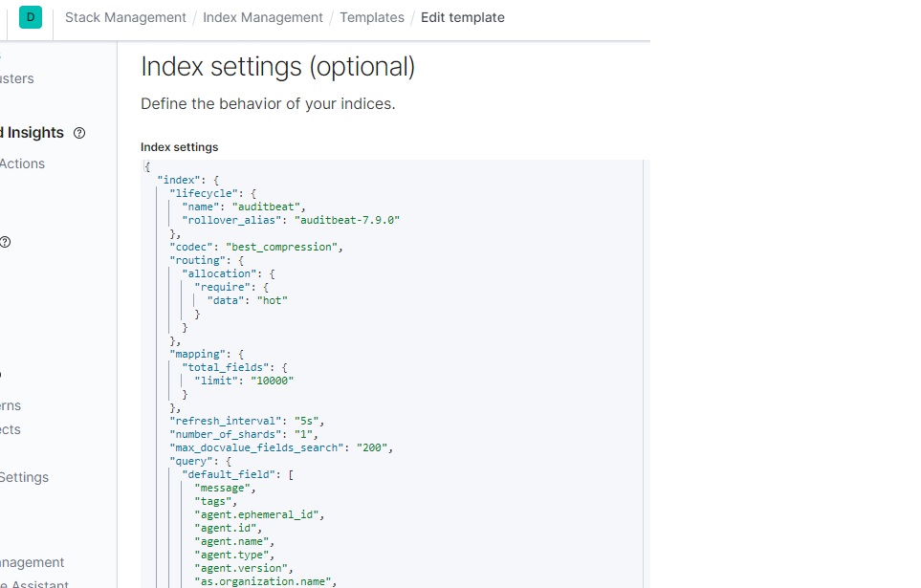Screen dimensions: 921x588
Task: Click the help icon below Actions link
Action: tap(5, 242)
